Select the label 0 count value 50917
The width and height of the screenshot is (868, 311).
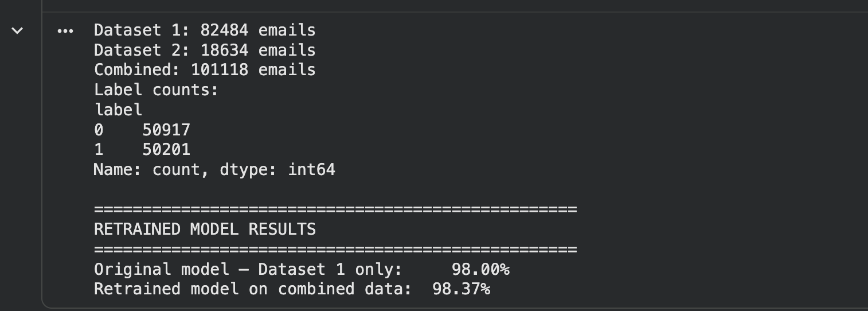point(166,130)
